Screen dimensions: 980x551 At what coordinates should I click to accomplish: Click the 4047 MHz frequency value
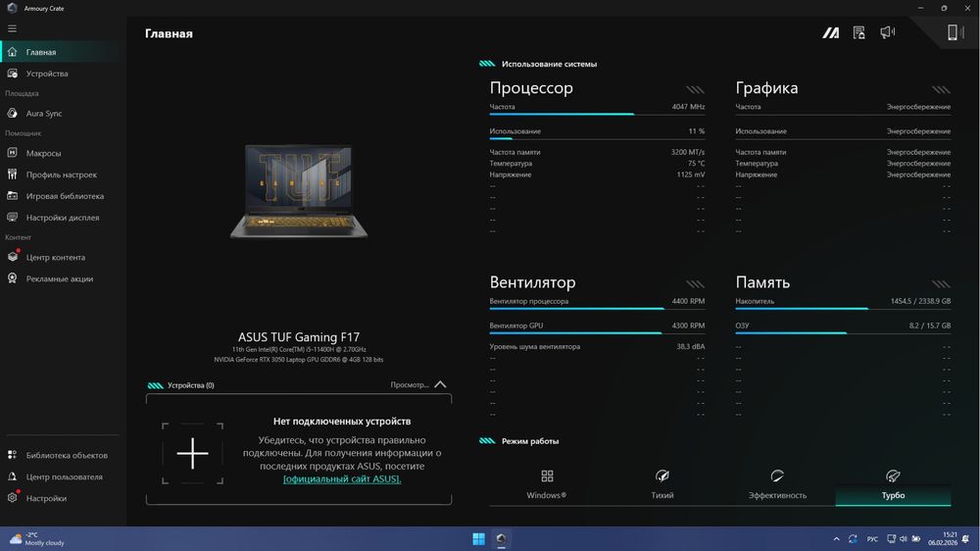pyautogui.click(x=688, y=107)
